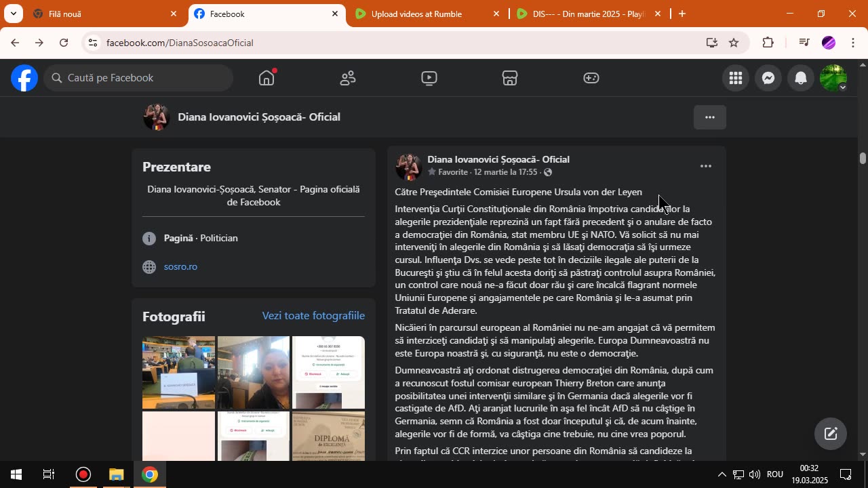Open Chrome three-dot menu

pyautogui.click(x=853, y=43)
